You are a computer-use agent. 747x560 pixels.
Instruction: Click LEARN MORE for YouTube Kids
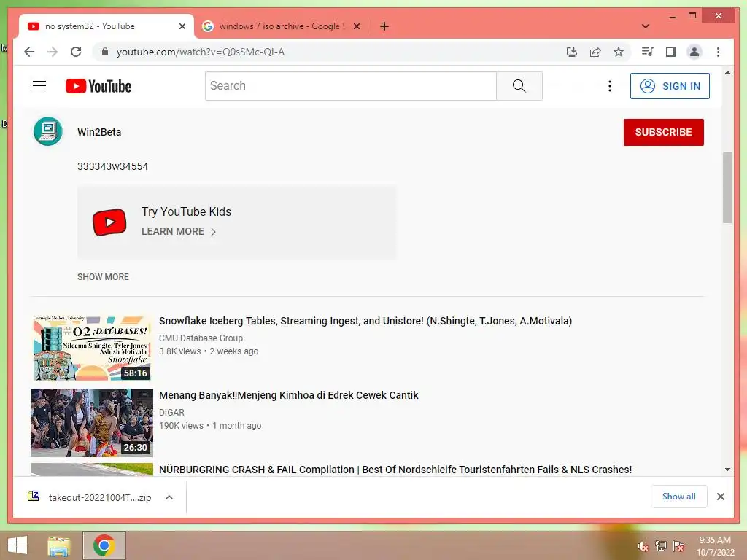[179, 231]
